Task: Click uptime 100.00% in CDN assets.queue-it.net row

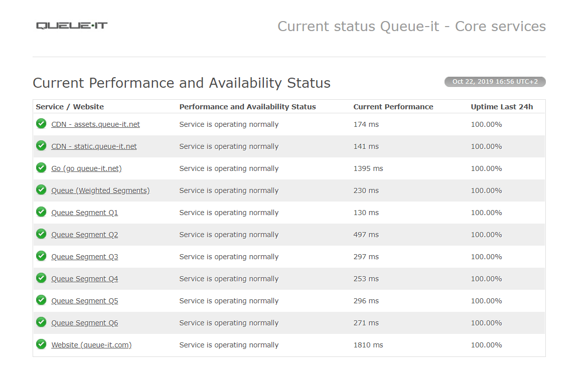Action: coord(486,124)
